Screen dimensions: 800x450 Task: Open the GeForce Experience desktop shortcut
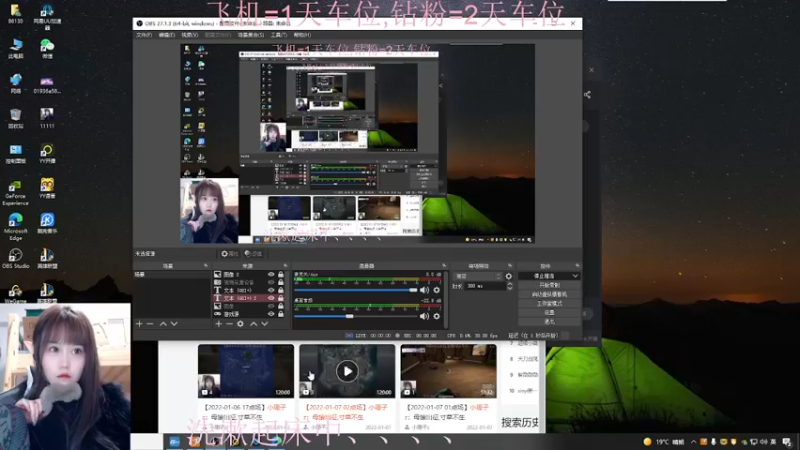tap(15, 192)
